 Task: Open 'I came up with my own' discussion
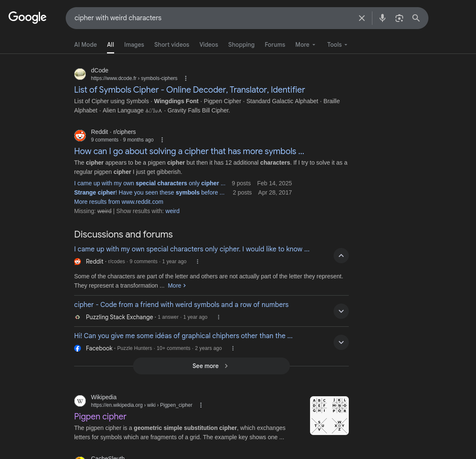point(192,249)
